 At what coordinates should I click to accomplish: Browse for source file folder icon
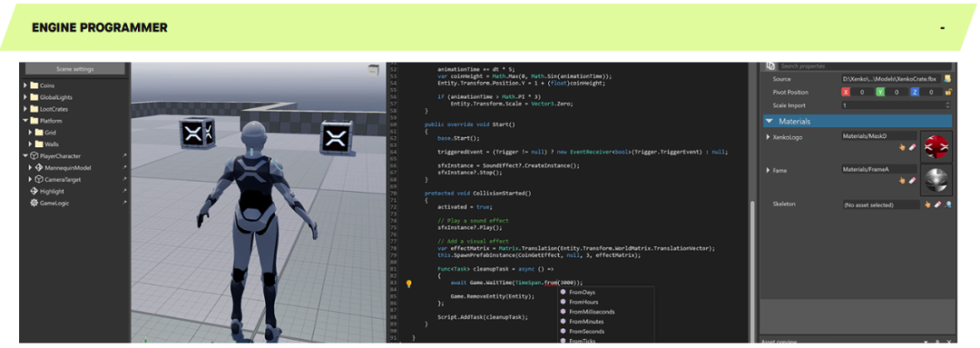tap(947, 79)
